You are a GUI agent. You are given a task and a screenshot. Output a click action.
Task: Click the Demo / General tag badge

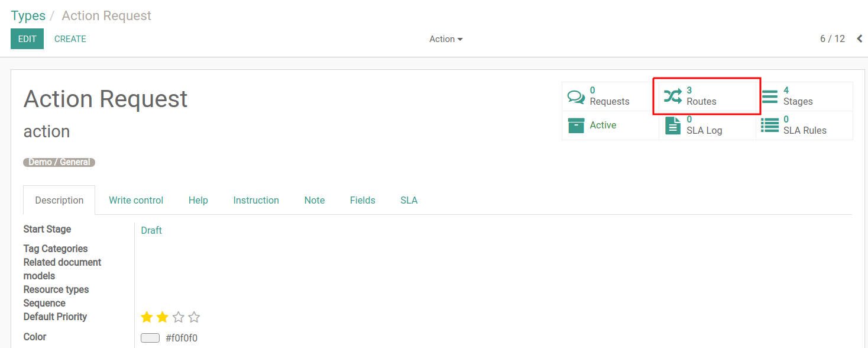[59, 162]
